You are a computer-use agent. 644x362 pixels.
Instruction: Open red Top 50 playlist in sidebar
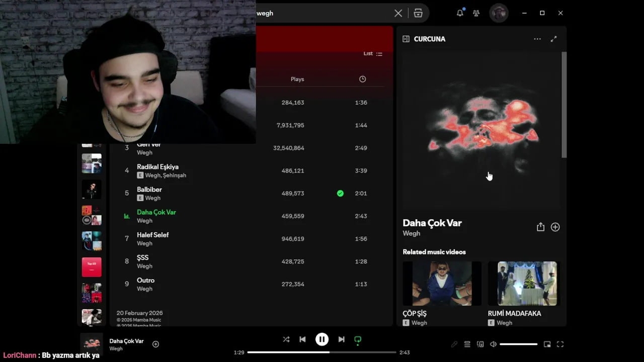point(92,267)
